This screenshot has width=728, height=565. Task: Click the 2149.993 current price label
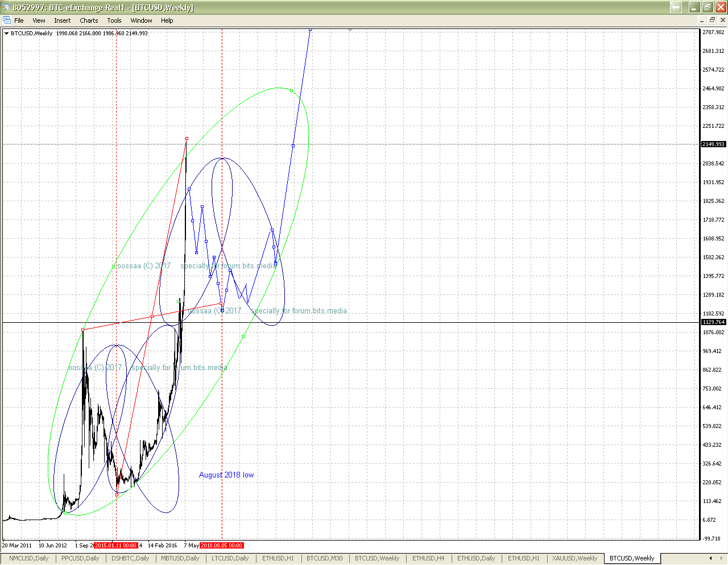[713, 144]
